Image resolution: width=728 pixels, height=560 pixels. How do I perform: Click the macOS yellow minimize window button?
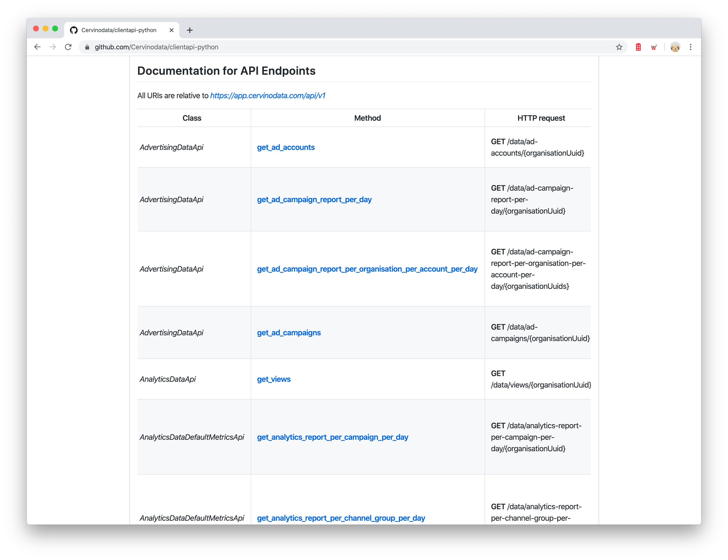tap(46, 29)
